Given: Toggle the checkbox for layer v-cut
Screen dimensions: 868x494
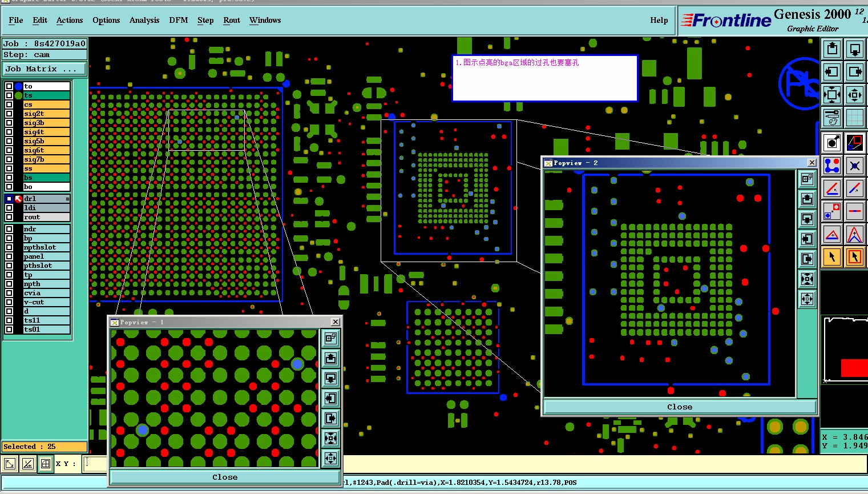Looking at the screenshot, I should 9,302.
